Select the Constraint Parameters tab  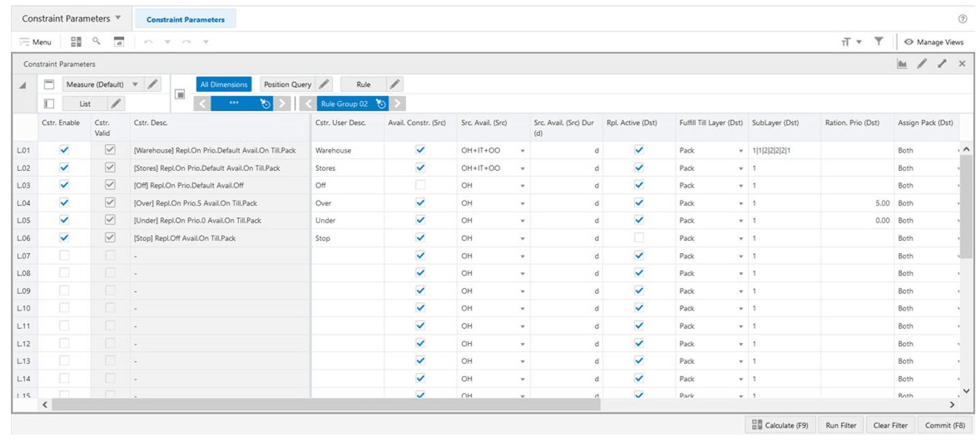coord(186,20)
